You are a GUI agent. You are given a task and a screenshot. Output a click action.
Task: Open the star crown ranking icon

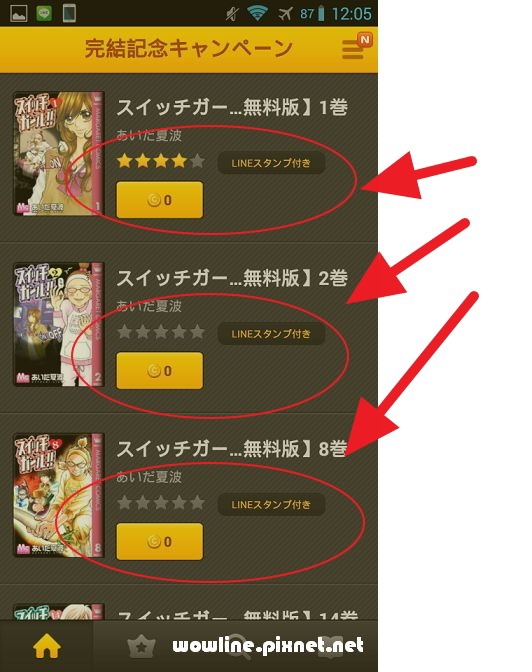tap(141, 646)
